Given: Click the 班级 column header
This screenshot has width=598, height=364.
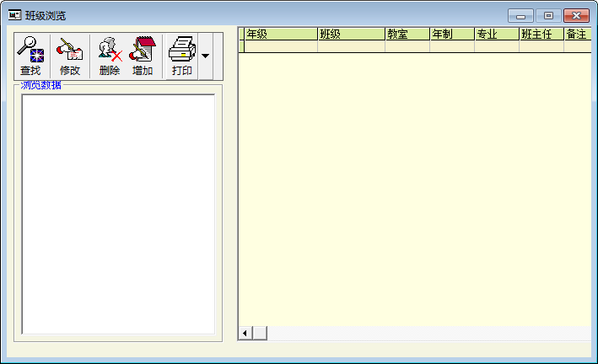Looking at the screenshot, I should [x=351, y=34].
